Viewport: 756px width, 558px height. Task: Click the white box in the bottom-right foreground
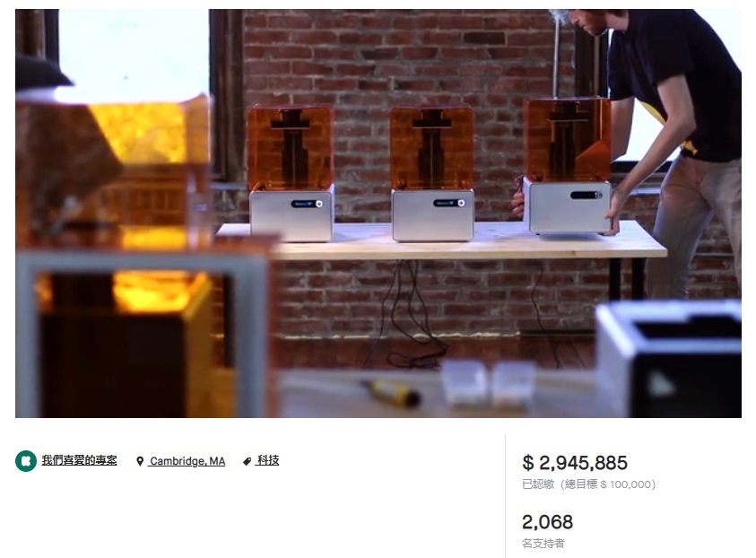point(669,359)
